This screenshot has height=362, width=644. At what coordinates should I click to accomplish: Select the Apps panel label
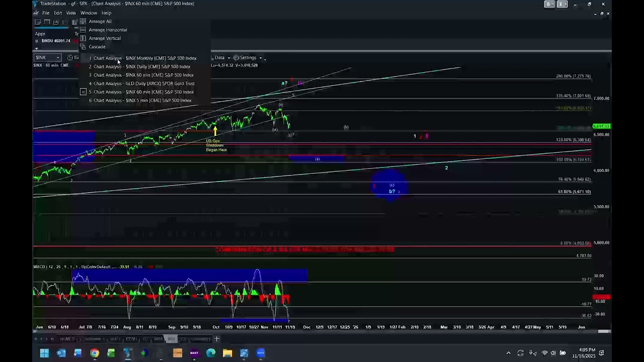click(x=40, y=34)
